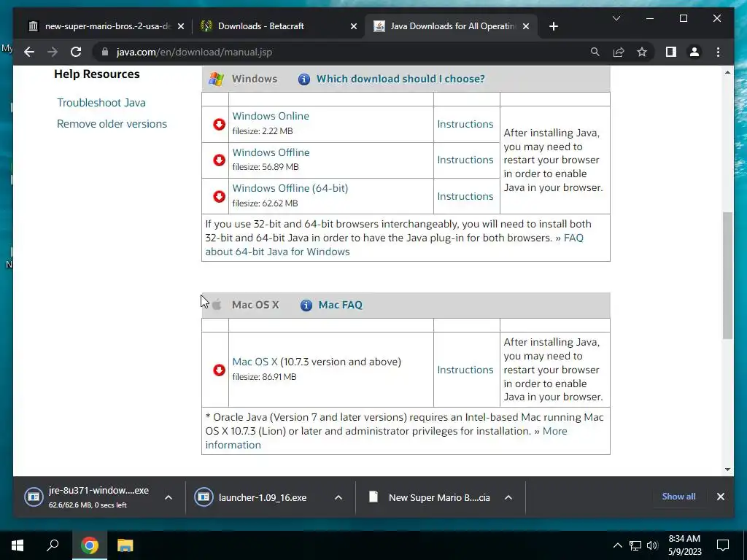747x560 pixels.
Task: Click the red download icon for Windows Offline 56.89 MB
Action: coord(219,160)
